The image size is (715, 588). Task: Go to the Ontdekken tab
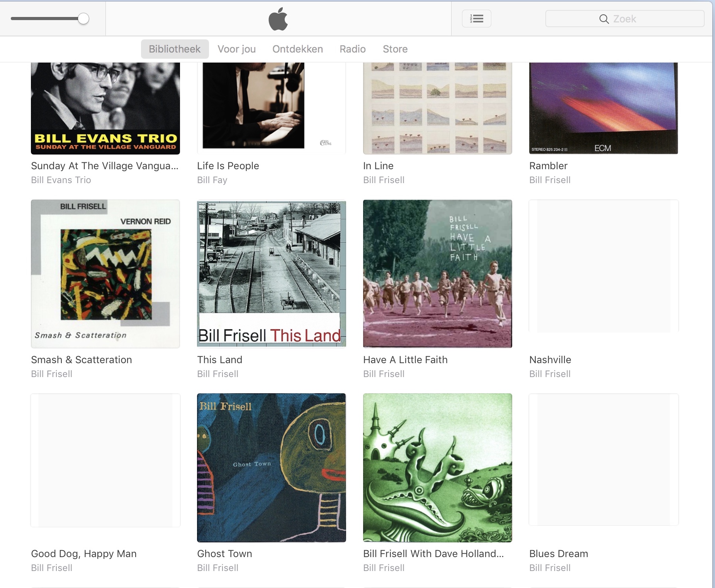tap(297, 49)
